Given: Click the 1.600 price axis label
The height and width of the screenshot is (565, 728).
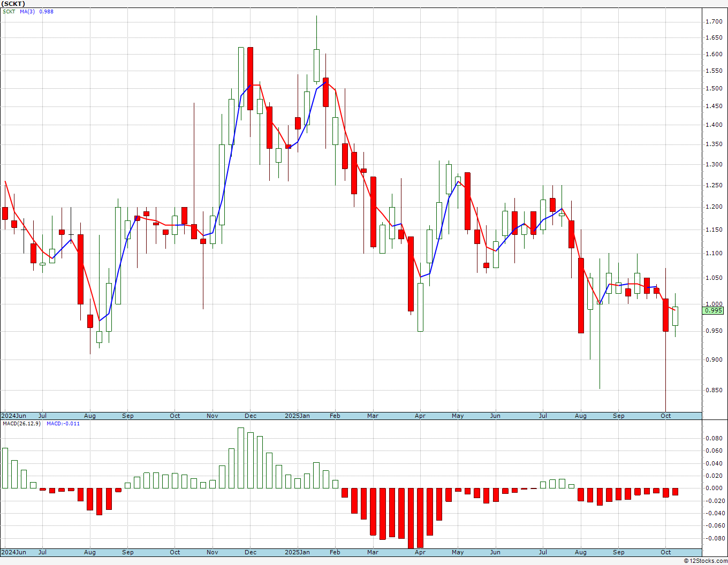Looking at the screenshot, I should point(714,55).
